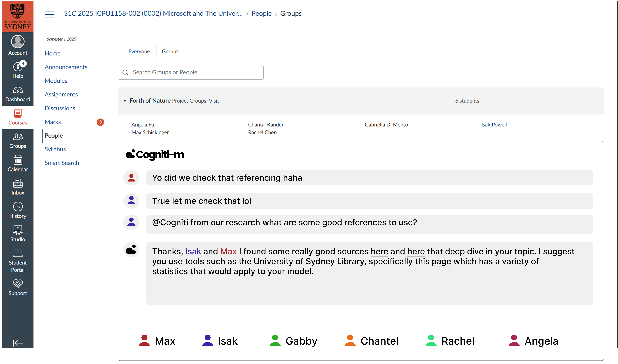
Task: Click the University of Sydney logo
Action: tap(18, 16)
